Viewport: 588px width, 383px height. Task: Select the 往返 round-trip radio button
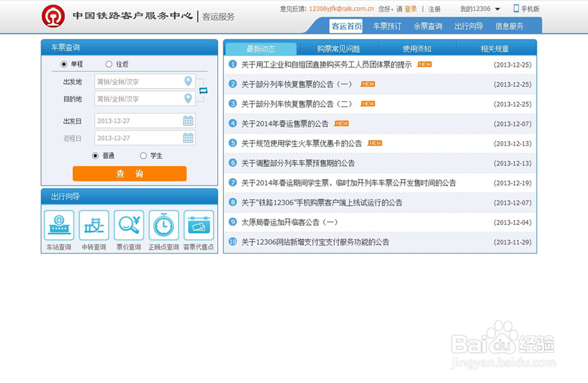point(108,65)
